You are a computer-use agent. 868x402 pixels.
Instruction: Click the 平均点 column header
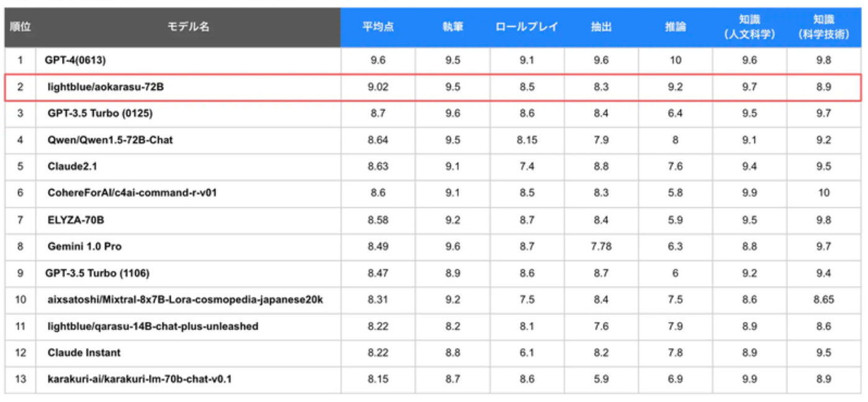(377, 27)
